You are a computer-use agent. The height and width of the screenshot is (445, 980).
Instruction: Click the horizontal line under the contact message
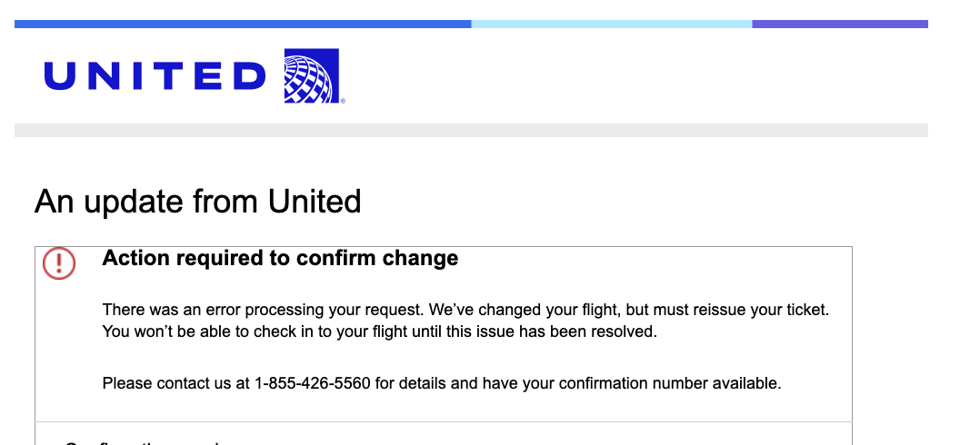click(x=444, y=421)
